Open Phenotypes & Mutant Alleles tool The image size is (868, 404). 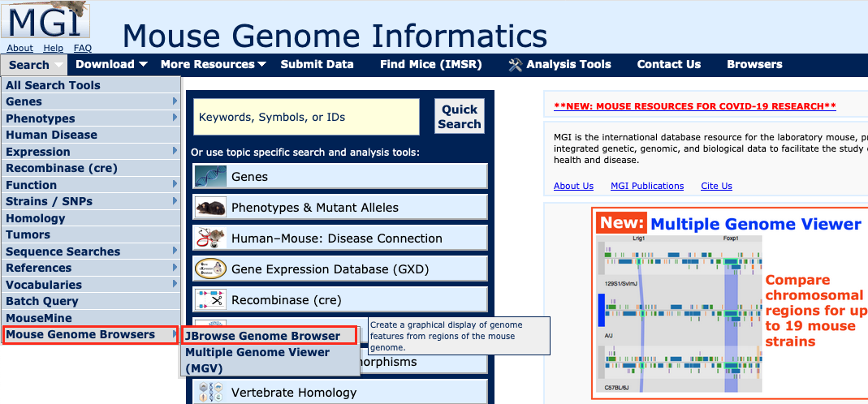tap(340, 208)
